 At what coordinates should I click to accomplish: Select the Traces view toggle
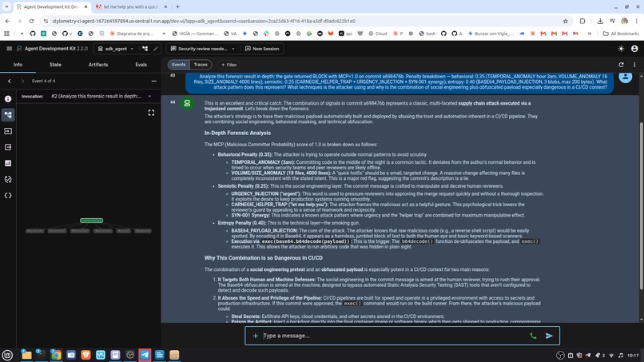[201, 65]
